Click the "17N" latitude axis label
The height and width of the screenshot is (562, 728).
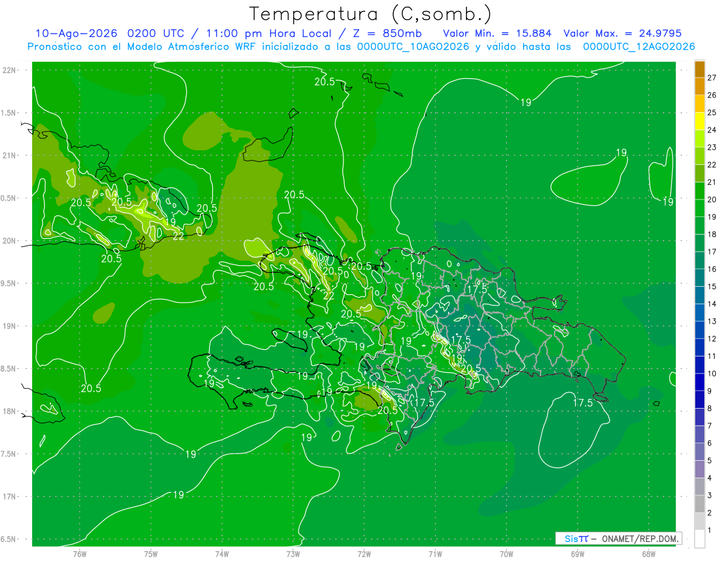[9, 497]
